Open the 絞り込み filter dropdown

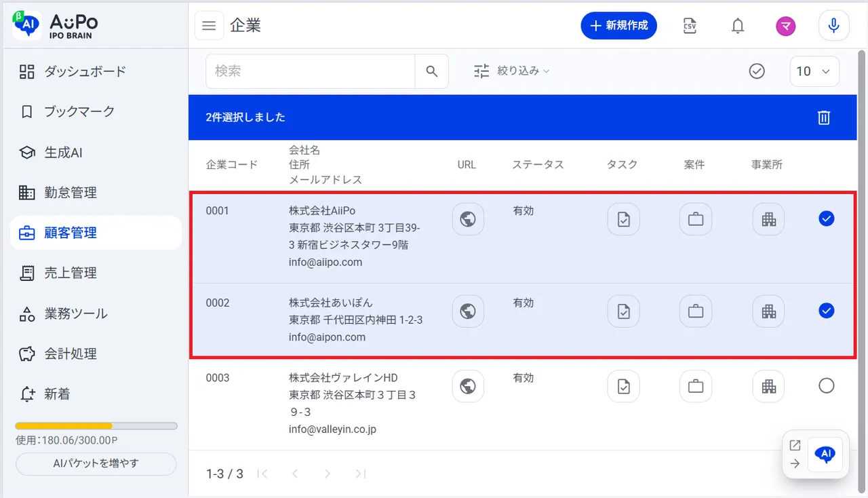[512, 71]
